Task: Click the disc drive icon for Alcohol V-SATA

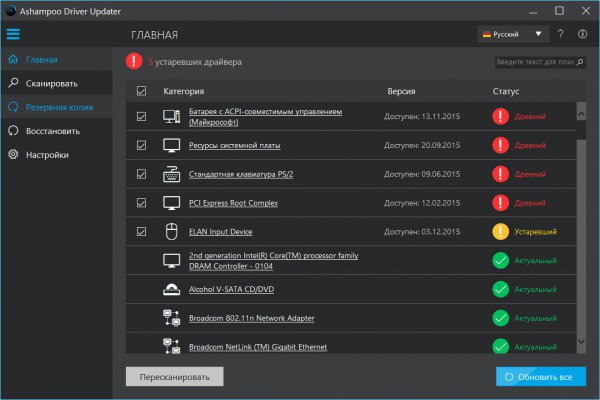Action: pyautogui.click(x=171, y=289)
